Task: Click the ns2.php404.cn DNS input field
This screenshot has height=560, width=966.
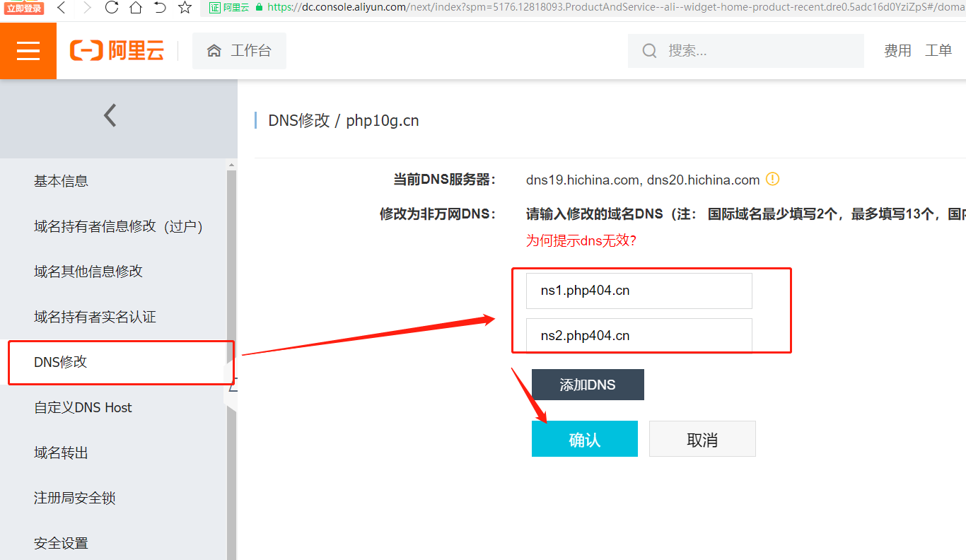Action: (639, 335)
